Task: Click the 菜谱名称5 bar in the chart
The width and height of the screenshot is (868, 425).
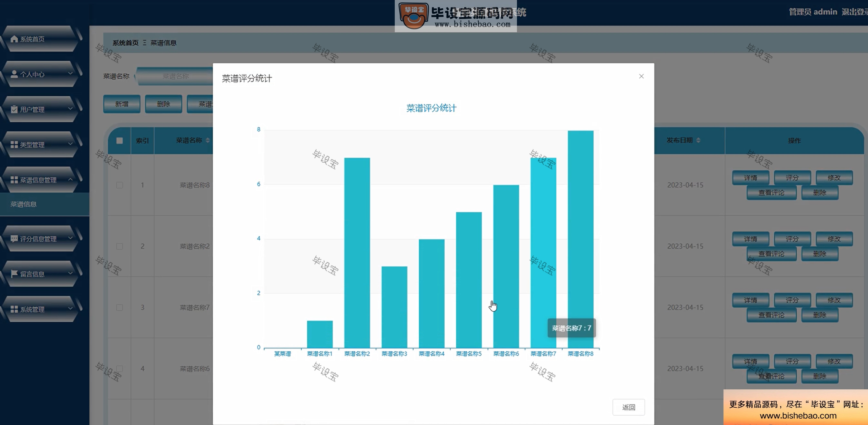Action: 469,280
